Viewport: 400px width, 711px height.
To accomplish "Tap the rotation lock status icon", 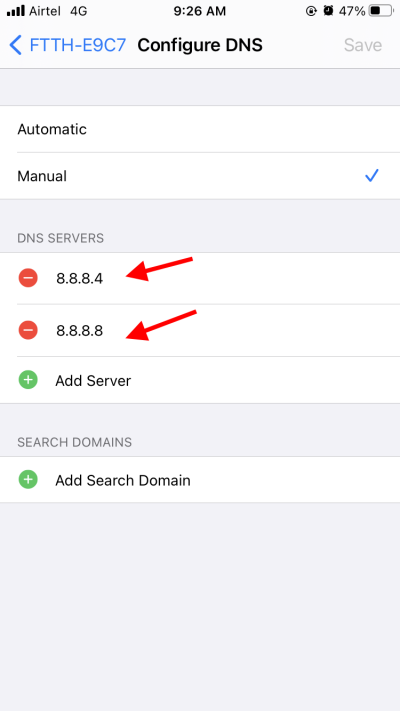I will [x=311, y=11].
